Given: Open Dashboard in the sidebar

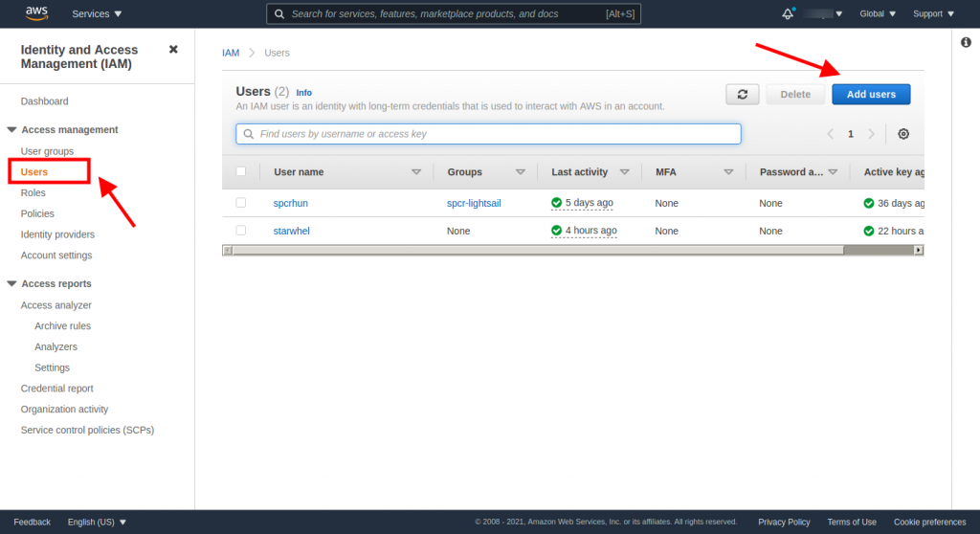Looking at the screenshot, I should coord(44,101).
